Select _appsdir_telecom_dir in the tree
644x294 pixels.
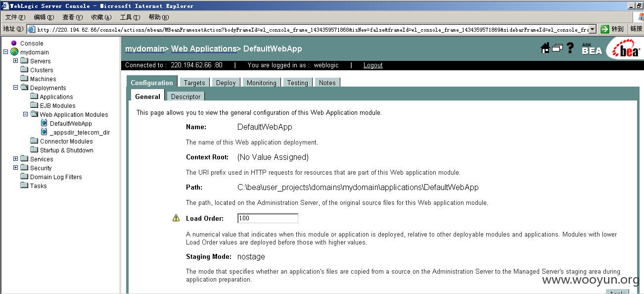pyautogui.click(x=80, y=132)
